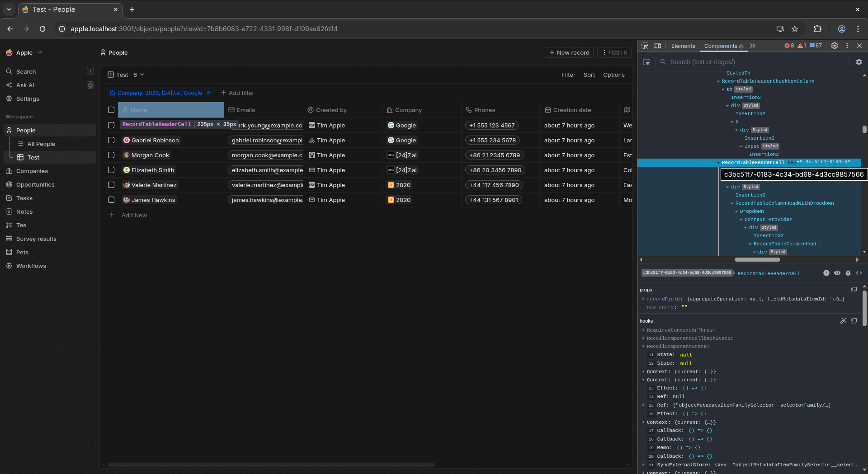Image resolution: width=868 pixels, height=474 pixels.
Task: Click the DevTools inspect element picker icon
Action: 645,46
